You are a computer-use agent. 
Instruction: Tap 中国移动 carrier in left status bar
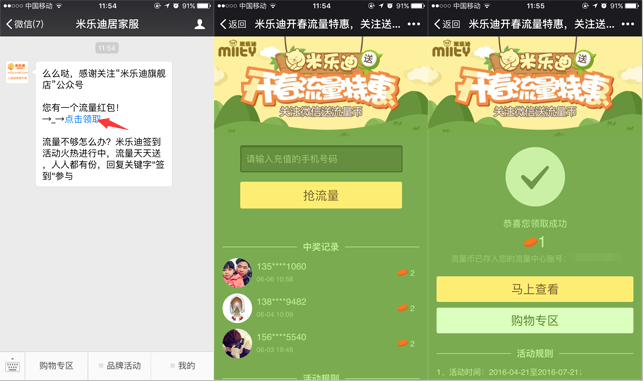pyautogui.click(x=39, y=6)
